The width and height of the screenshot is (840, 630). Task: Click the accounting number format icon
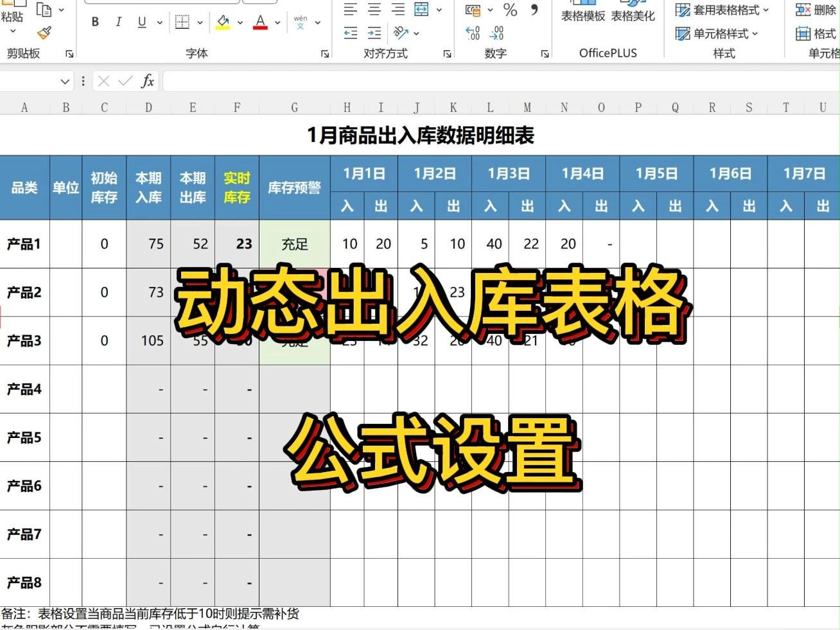473,10
